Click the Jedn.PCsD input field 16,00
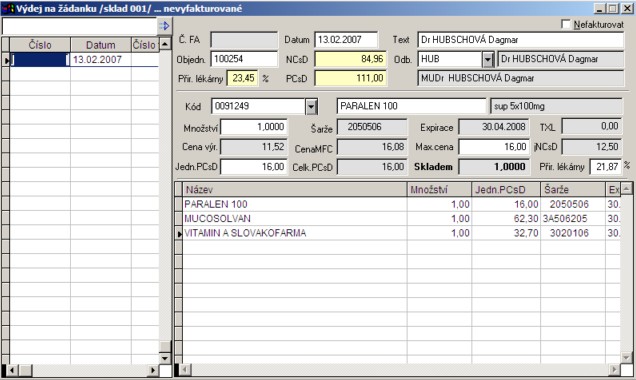This screenshot has width=636, height=380. [x=254, y=167]
